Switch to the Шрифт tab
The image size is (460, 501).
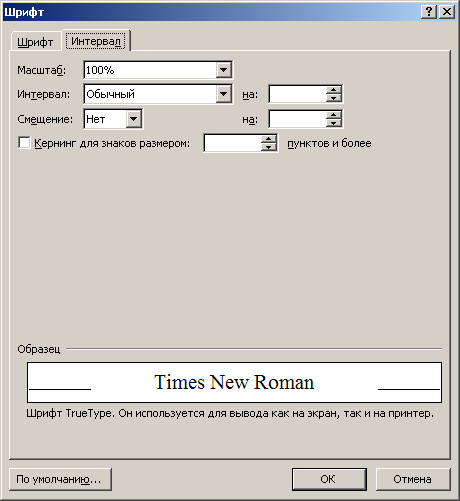click(35, 42)
